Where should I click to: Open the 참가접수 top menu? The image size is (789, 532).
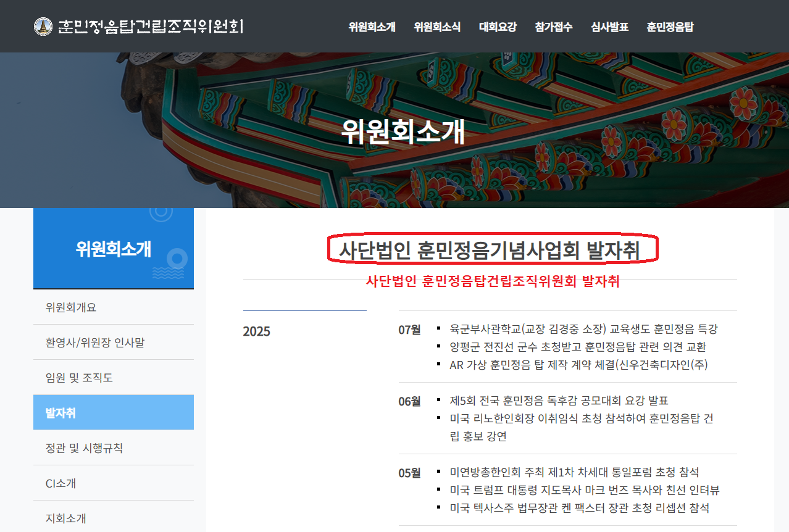pyautogui.click(x=554, y=27)
